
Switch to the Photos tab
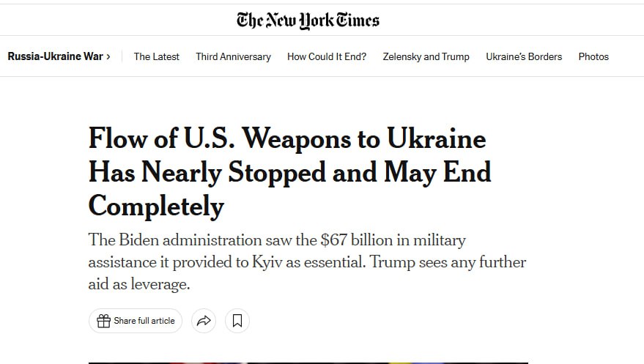pyautogui.click(x=593, y=56)
